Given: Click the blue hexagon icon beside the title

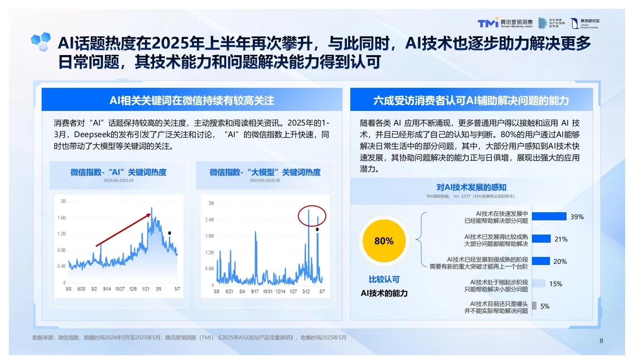Looking at the screenshot, I should click(41, 42).
